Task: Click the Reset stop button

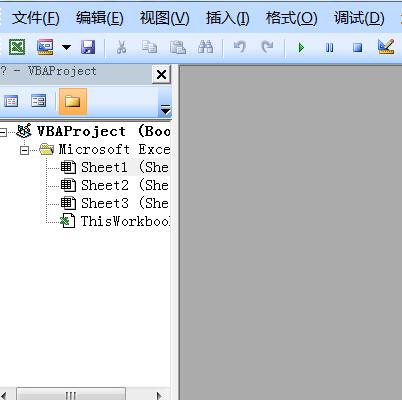Action: 357,48
